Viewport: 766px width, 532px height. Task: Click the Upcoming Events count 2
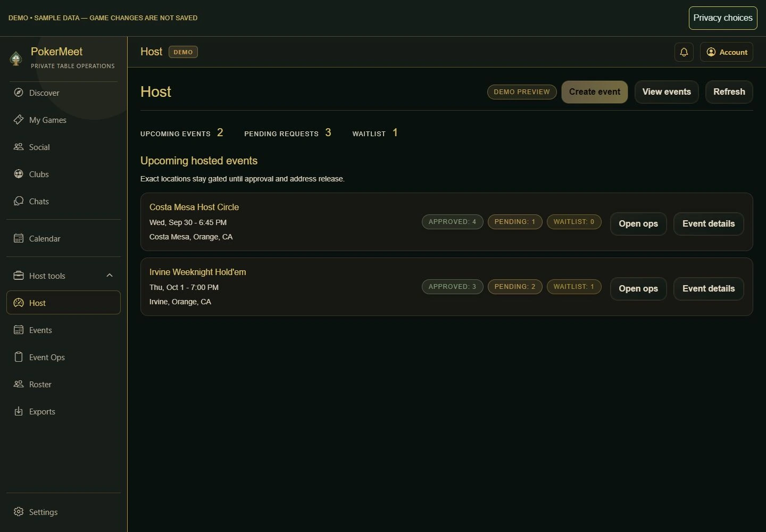(220, 132)
